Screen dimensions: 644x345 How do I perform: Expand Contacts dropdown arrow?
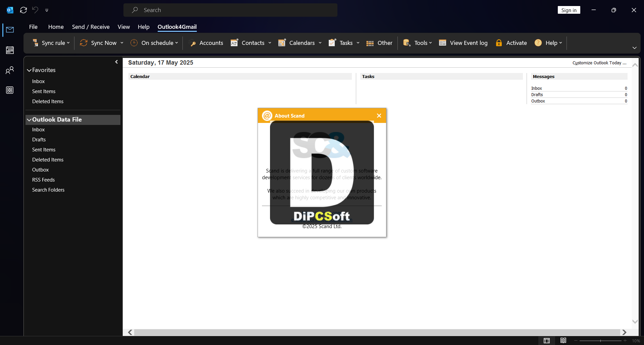click(270, 43)
